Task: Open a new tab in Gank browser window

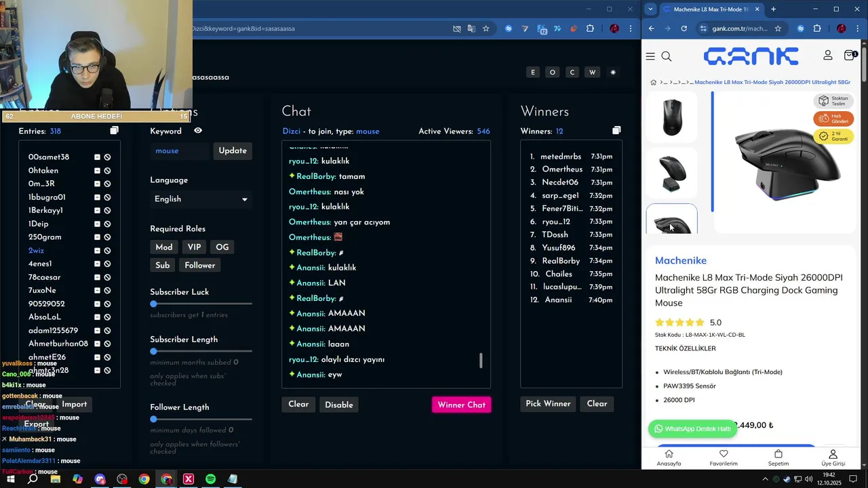Action: [x=773, y=9]
